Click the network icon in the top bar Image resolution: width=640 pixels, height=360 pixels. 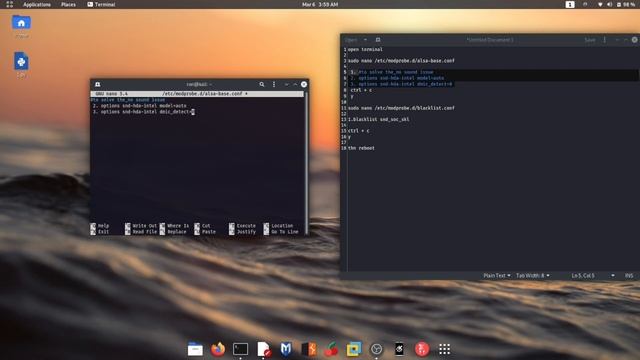(600, 4)
